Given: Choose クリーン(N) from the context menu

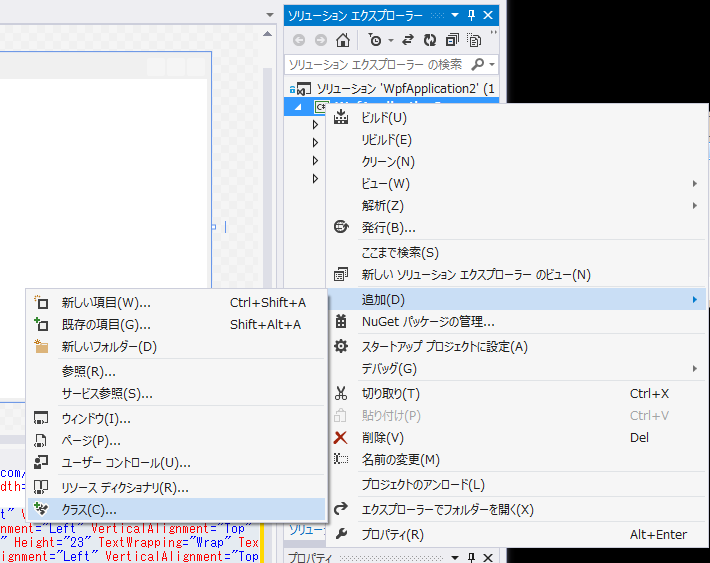Looking at the screenshot, I should (x=517, y=162).
